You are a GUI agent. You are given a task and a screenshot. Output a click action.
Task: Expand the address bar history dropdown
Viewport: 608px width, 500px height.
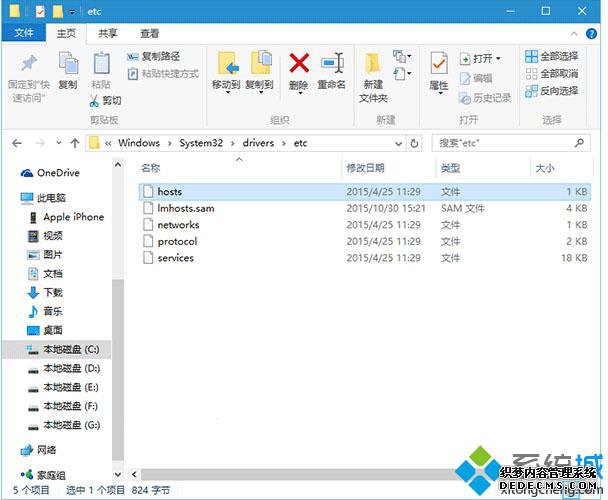pos(398,144)
